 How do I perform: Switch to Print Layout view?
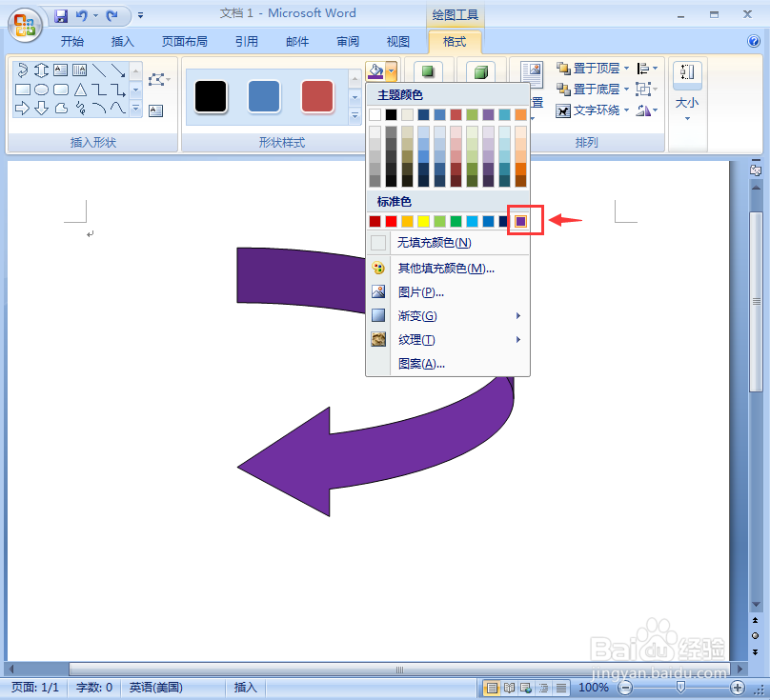click(491, 688)
